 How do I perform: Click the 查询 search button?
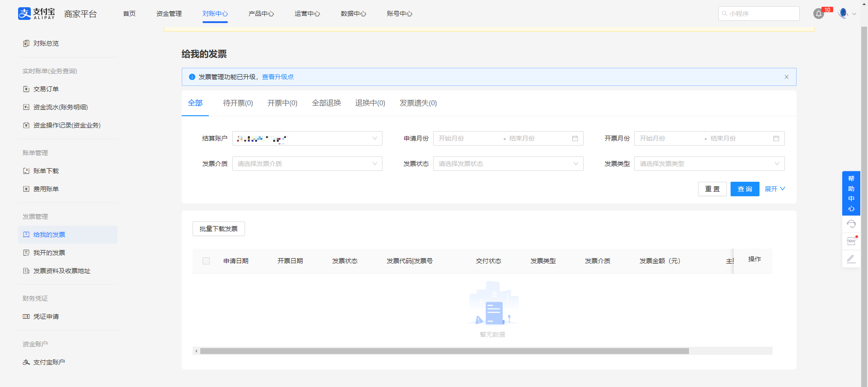(x=745, y=189)
